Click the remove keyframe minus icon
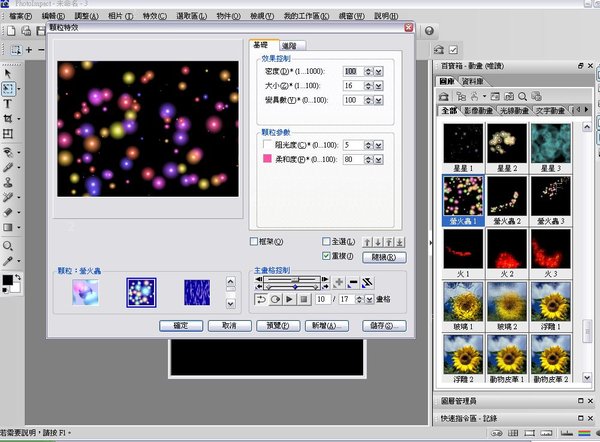 pos(353,283)
